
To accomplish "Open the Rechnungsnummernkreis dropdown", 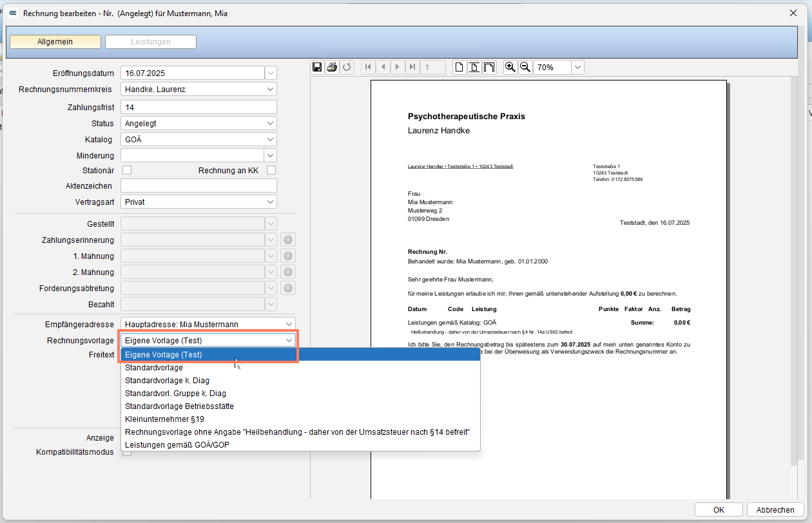I will 270,89.
